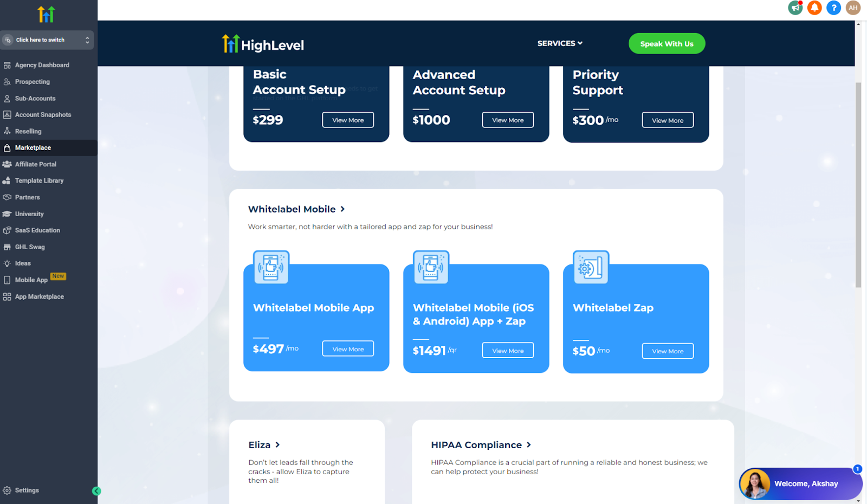Open Template Library from the sidebar
The image size is (867, 504).
(39, 181)
